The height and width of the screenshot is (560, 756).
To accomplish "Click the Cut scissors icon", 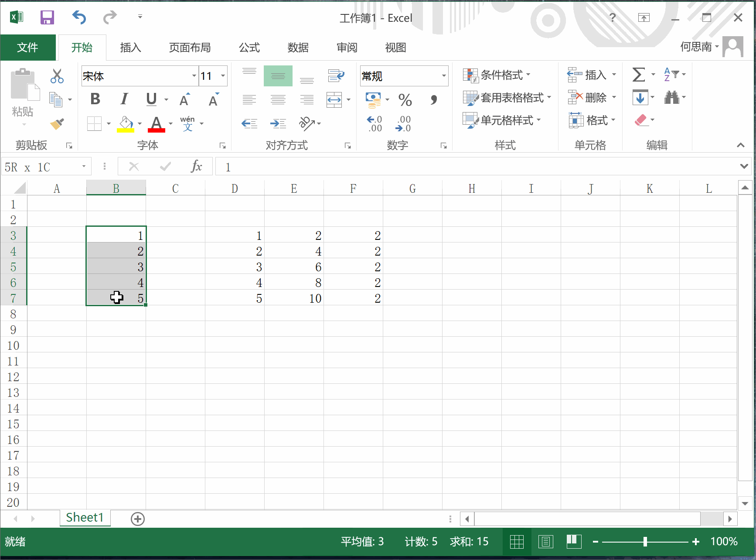I will (x=57, y=76).
